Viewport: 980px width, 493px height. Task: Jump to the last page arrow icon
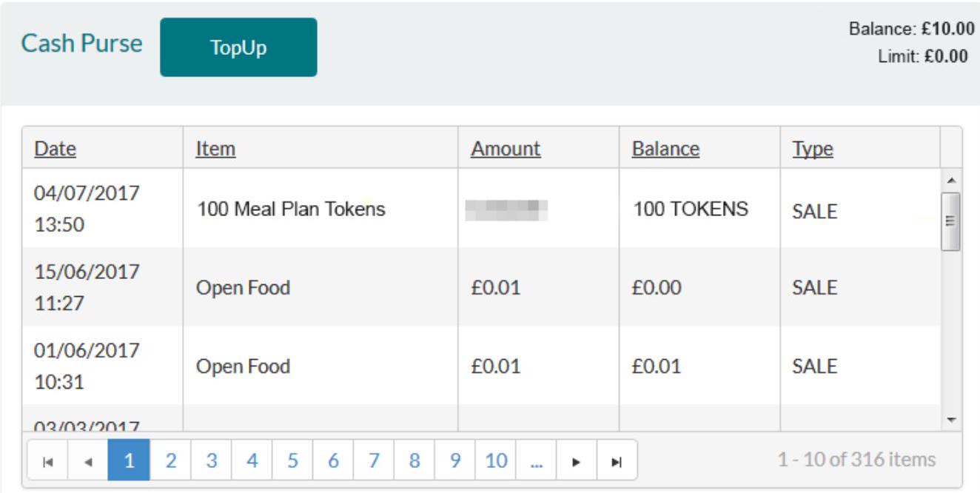[617, 461]
